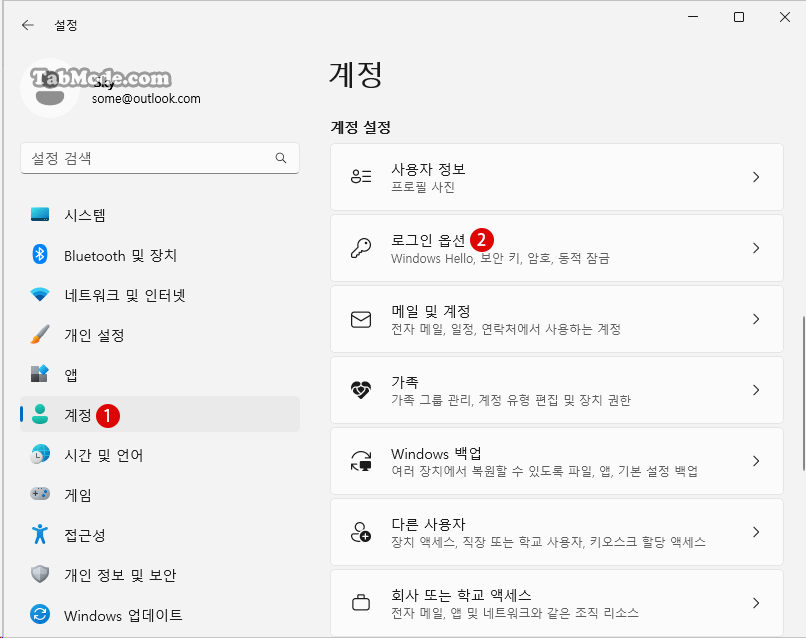Image resolution: width=806 pixels, height=638 pixels.
Task: Click the heart icon for 가족
Action: pos(361,390)
